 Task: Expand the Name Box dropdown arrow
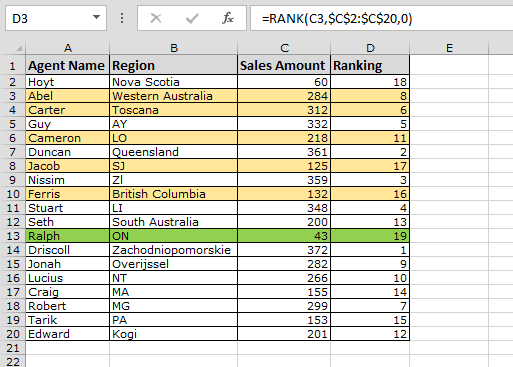point(96,17)
